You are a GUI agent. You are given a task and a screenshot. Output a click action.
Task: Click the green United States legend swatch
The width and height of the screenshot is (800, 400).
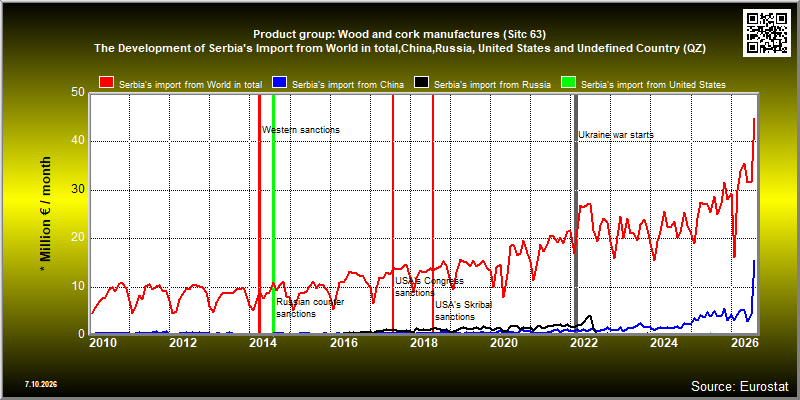coord(568,83)
